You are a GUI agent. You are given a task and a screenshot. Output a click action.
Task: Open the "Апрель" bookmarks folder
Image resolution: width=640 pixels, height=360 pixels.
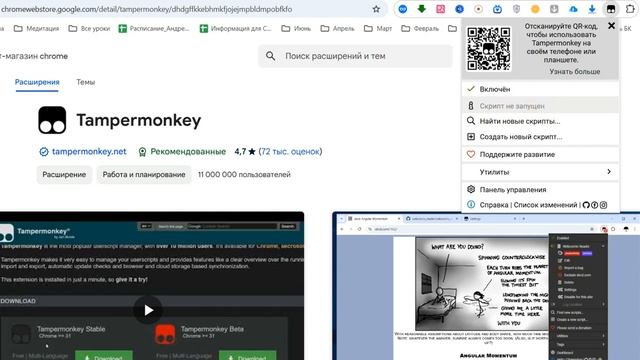[337, 29]
